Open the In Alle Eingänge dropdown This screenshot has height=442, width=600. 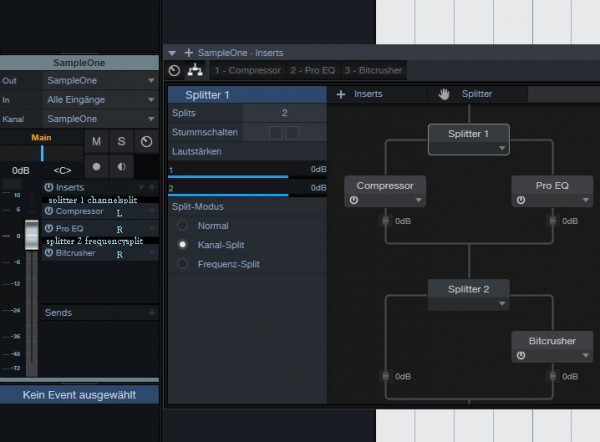101,99
